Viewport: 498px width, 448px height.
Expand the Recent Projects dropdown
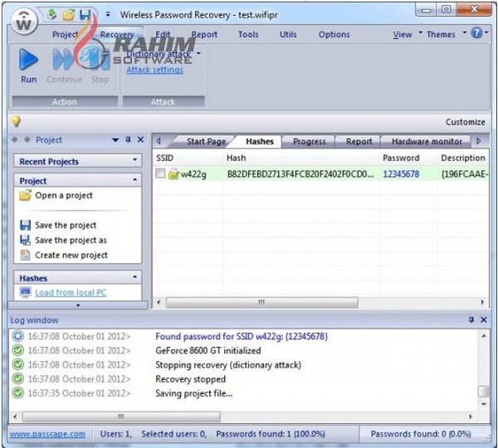[x=135, y=160]
